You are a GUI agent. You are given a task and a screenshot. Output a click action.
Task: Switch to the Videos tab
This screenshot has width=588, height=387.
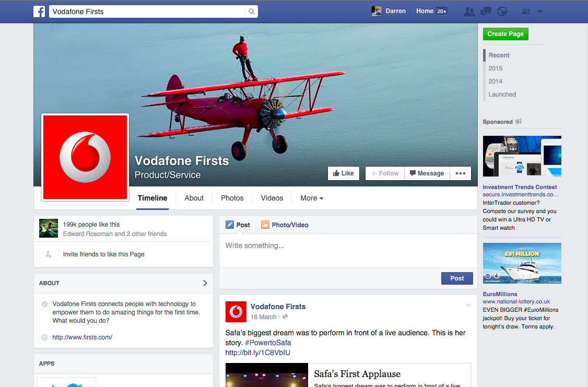(272, 198)
